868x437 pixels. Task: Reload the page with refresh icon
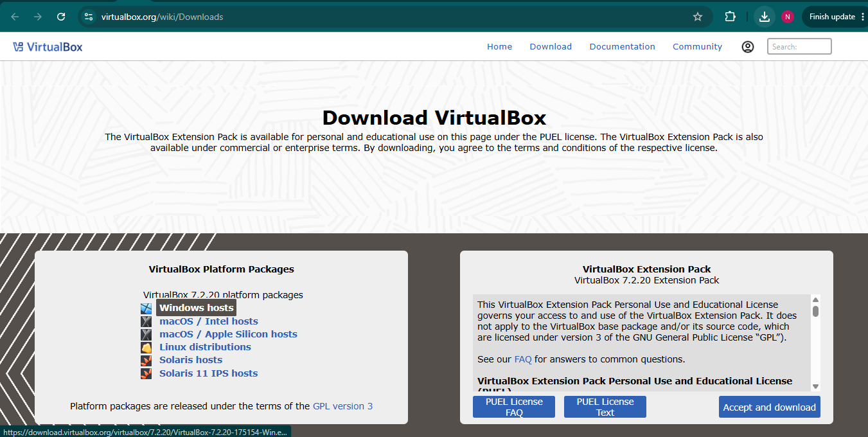[x=61, y=17]
